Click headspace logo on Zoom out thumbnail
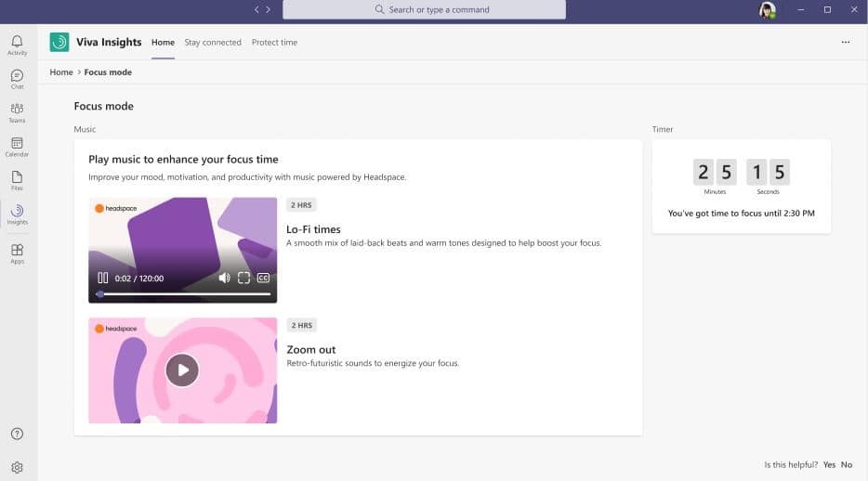868x481 pixels. (115, 329)
